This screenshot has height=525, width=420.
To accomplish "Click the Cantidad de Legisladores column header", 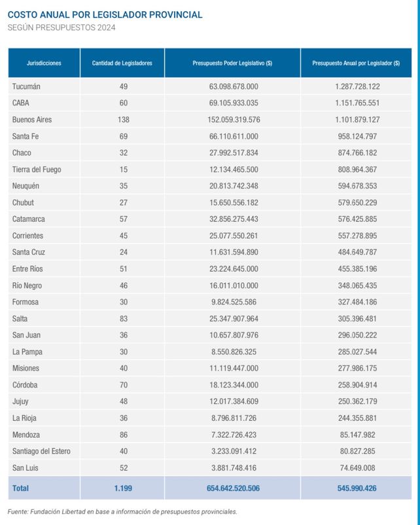I will click(122, 63).
